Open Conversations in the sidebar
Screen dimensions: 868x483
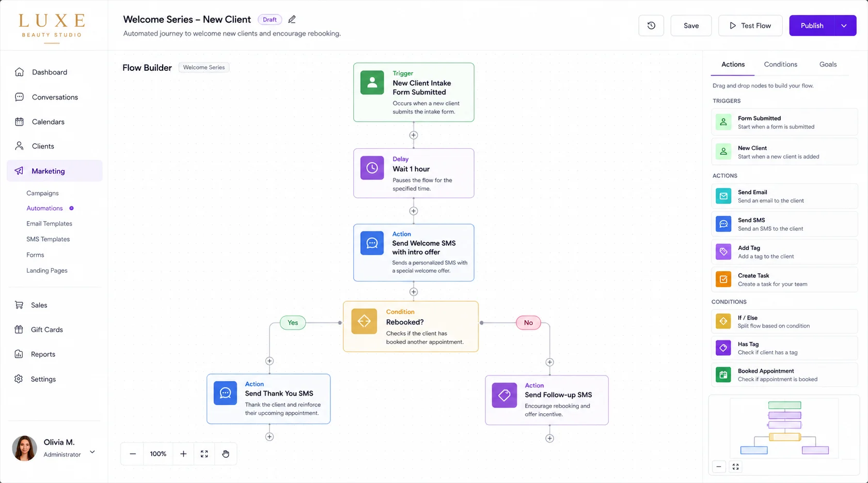[54, 97]
